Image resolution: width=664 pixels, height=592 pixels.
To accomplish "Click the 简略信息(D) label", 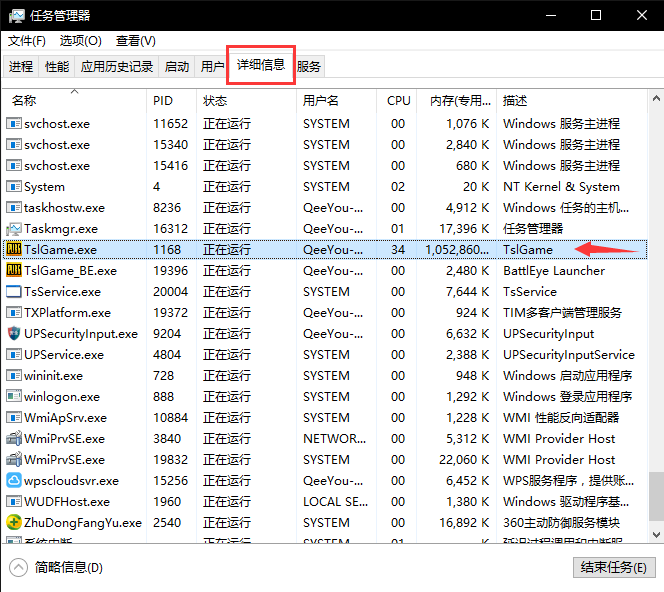I will coord(69,567).
